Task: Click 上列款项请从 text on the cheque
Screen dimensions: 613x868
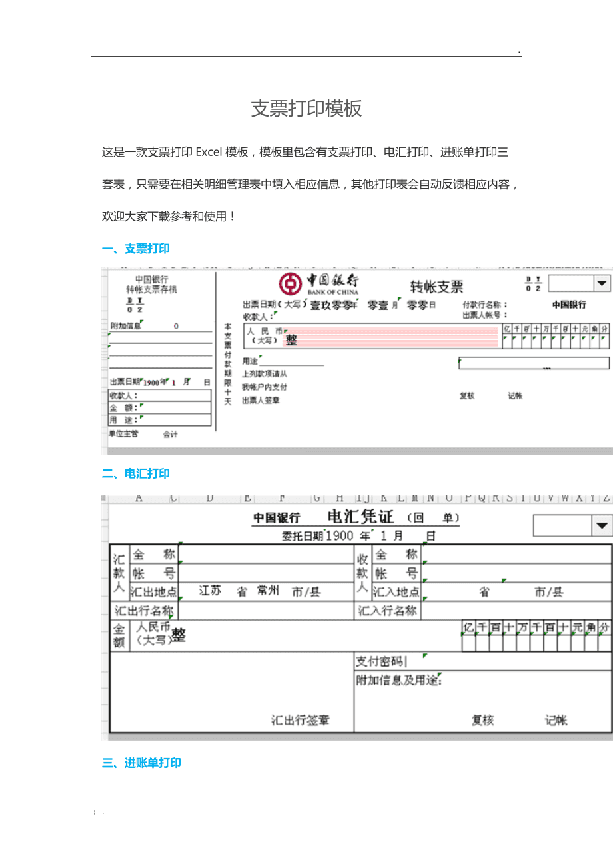Action: pos(265,374)
